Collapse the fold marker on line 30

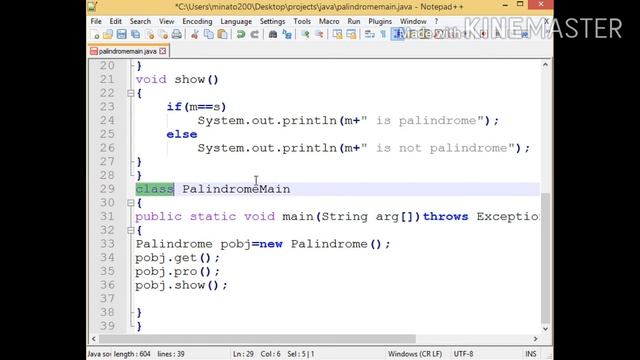[x=131, y=203]
